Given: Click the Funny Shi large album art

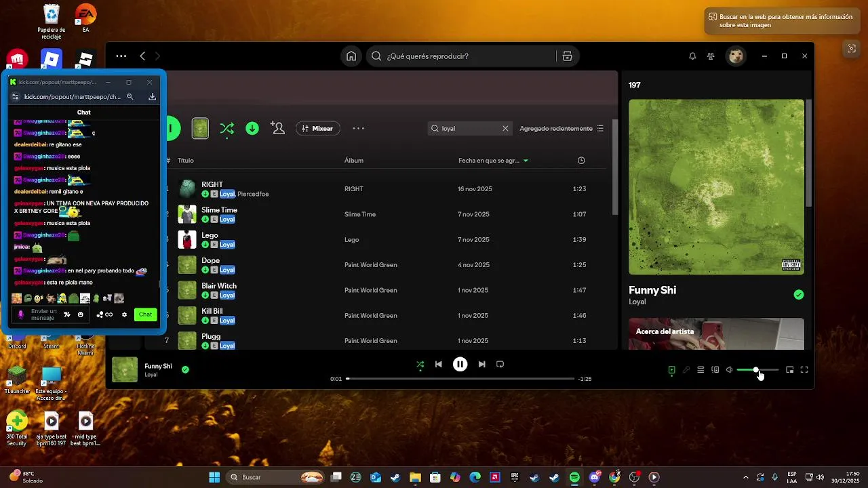Looking at the screenshot, I should 716,187.
